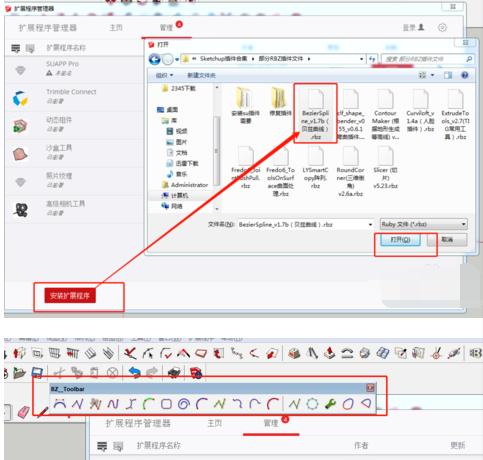
Task: Click the search box in the file dialog
Action: [x=427, y=59]
